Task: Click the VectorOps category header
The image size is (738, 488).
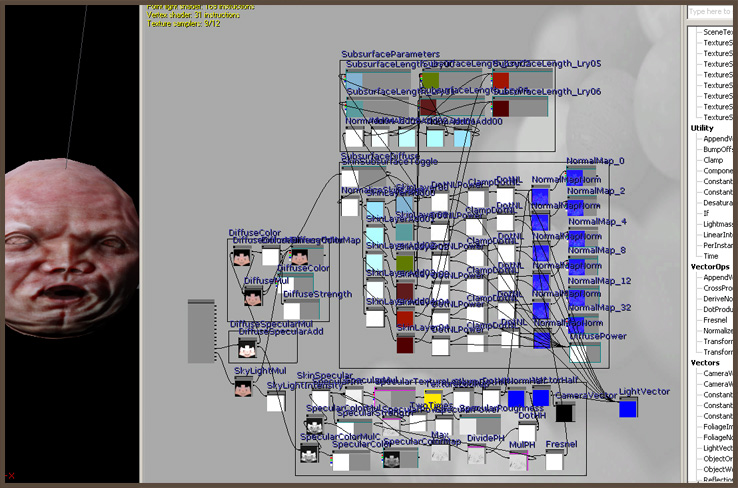Action: click(712, 267)
